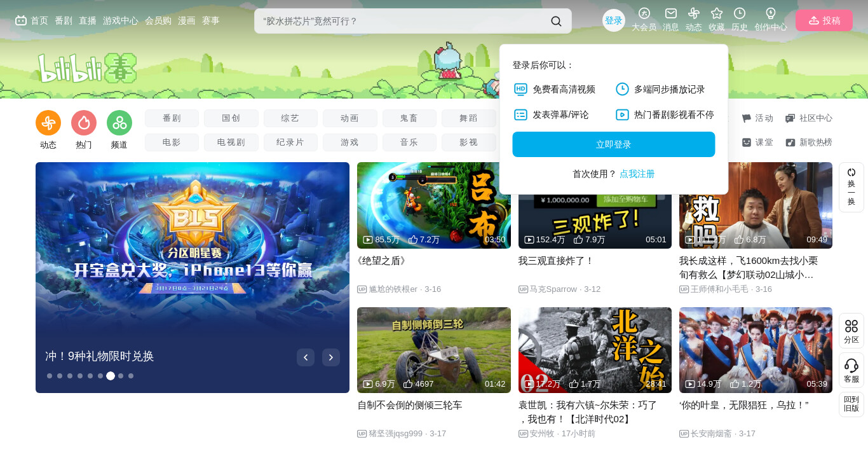Open 你的叶皇 video thumbnail

[x=756, y=350]
